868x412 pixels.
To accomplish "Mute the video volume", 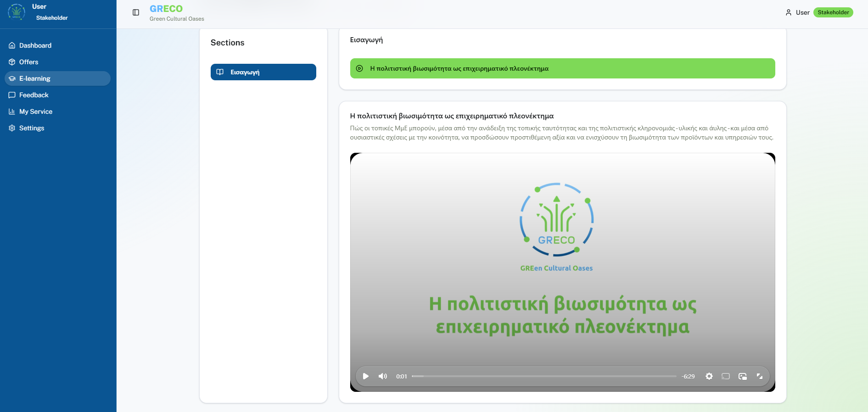I will pyautogui.click(x=383, y=376).
